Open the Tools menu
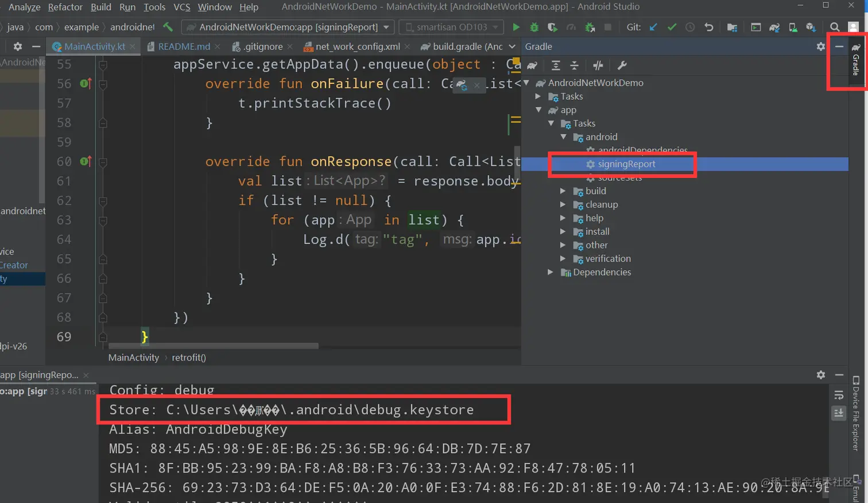Screen dimensions: 868x503 click(x=154, y=7)
